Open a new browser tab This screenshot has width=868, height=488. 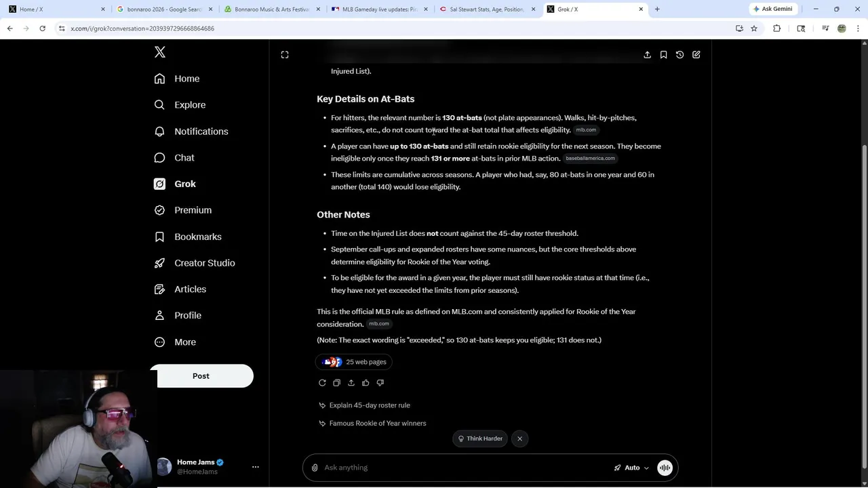(x=657, y=9)
